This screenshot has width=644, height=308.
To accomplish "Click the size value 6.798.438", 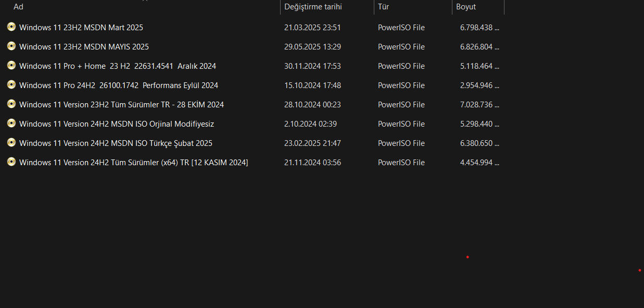I will (479, 28).
